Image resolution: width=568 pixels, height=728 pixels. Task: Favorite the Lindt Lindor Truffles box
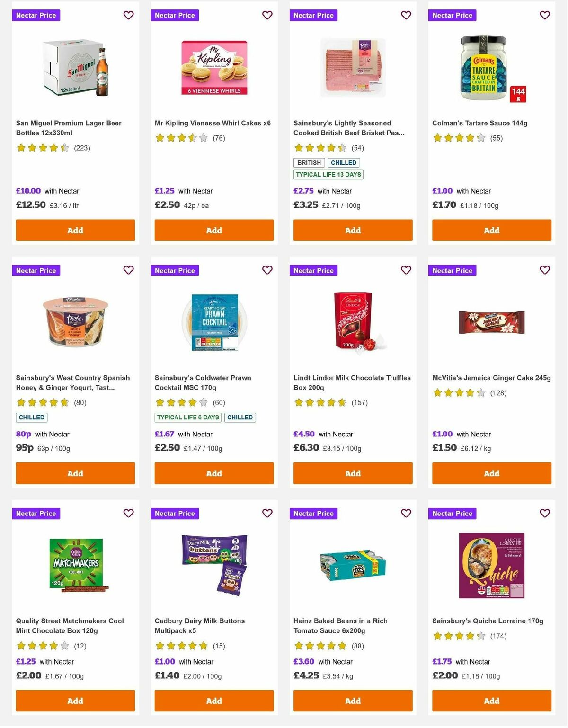(406, 270)
